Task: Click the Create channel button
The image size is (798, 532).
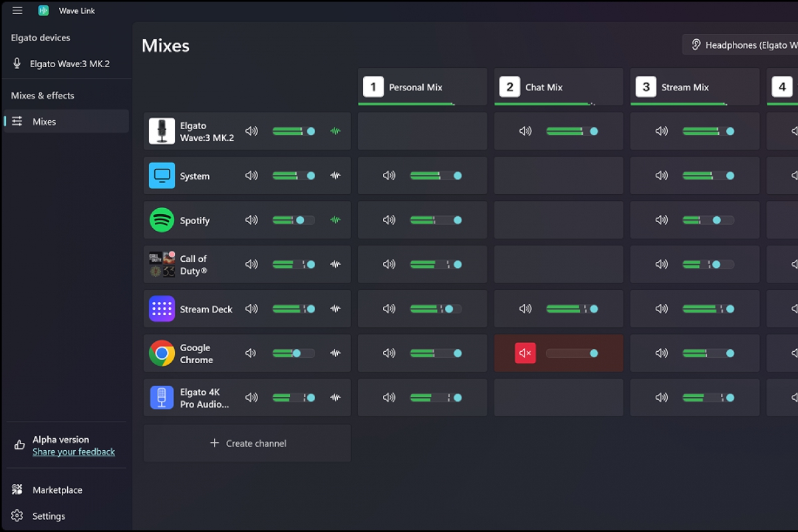Action: [247, 443]
